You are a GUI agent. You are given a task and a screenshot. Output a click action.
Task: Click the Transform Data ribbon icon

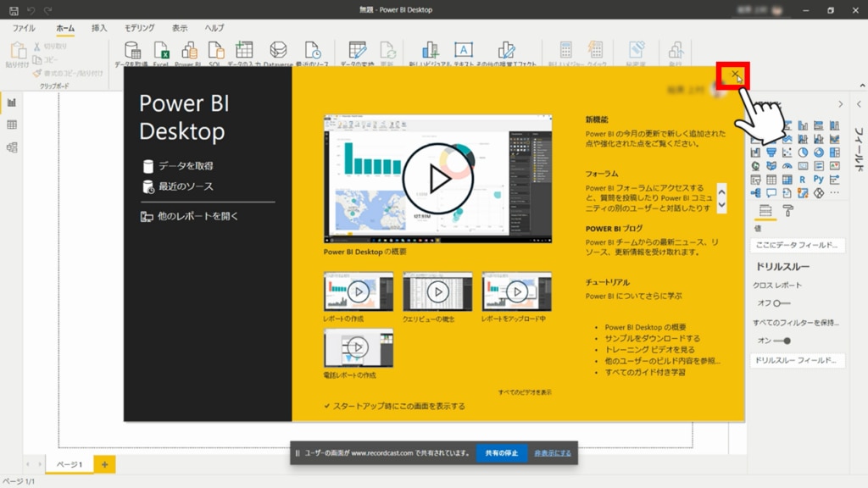pos(357,51)
